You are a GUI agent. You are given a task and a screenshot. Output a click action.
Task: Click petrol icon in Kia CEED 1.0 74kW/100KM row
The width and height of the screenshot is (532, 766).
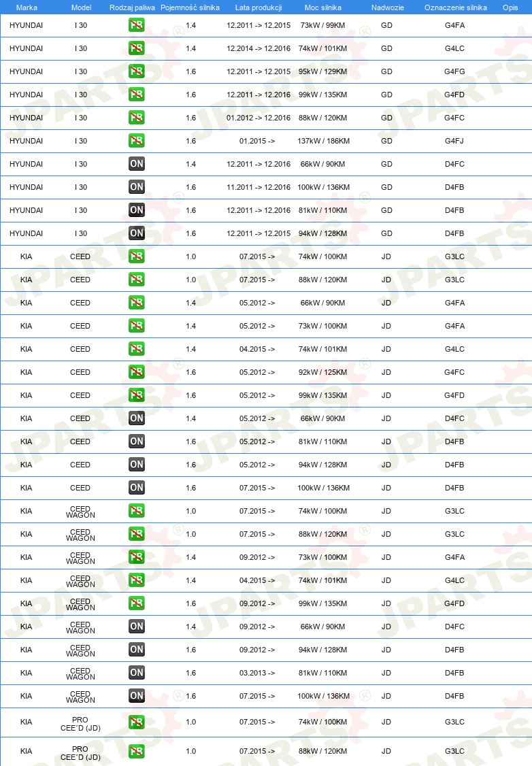coord(136,256)
